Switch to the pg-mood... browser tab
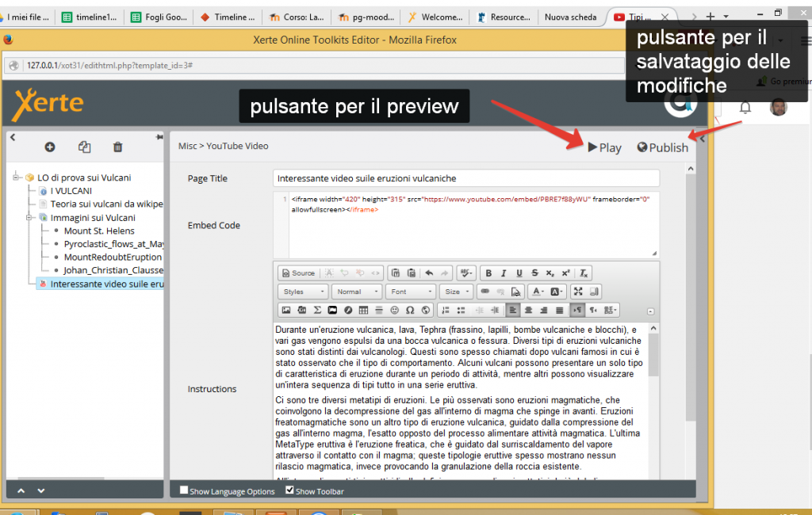Image resolution: width=812 pixels, height=515 pixels. (365, 17)
